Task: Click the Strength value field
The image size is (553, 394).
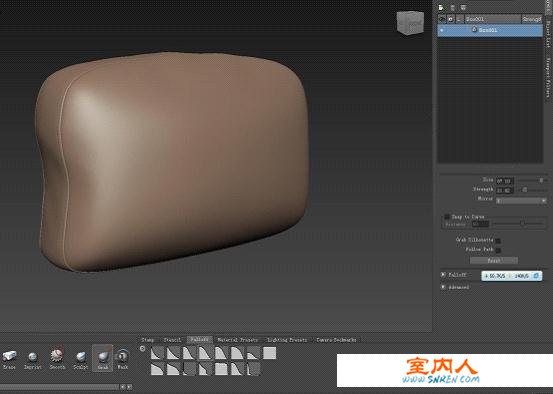Action: coord(505,190)
